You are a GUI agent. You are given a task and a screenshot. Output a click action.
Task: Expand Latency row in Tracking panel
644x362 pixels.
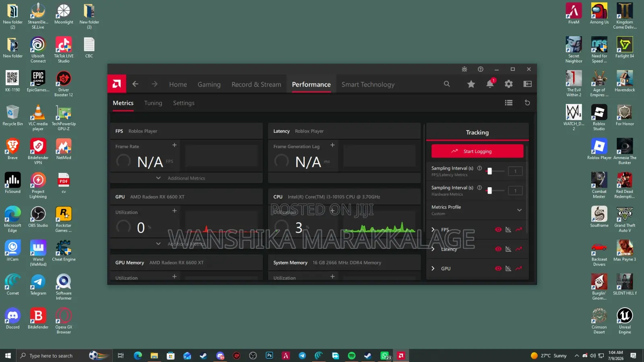pyautogui.click(x=433, y=249)
